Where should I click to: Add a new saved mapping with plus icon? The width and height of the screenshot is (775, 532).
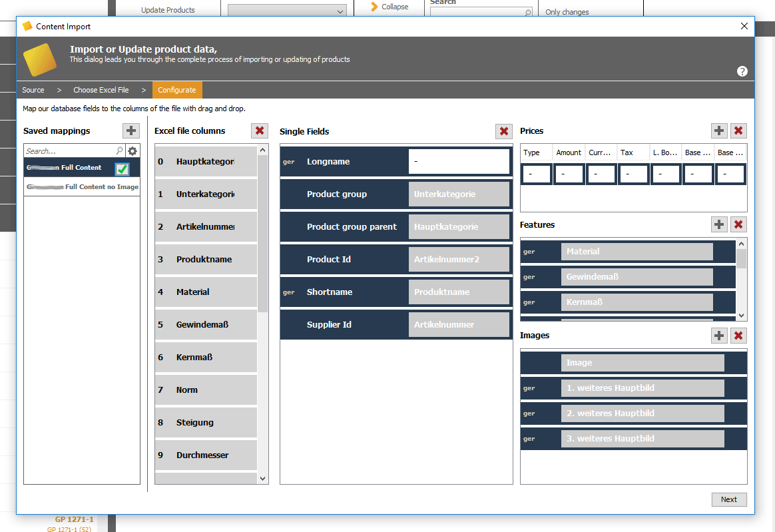point(131,131)
